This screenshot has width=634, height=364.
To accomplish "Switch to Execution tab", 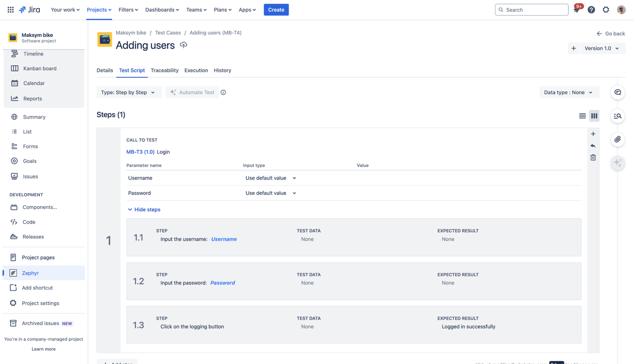I will click(x=196, y=70).
